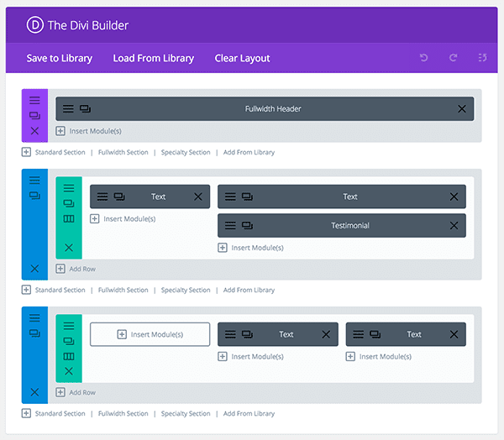Image resolution: width=504 pixels, height=440 pixels.
Task: Clone the purple fullwidth section
Action: click(x=34, y=115)
